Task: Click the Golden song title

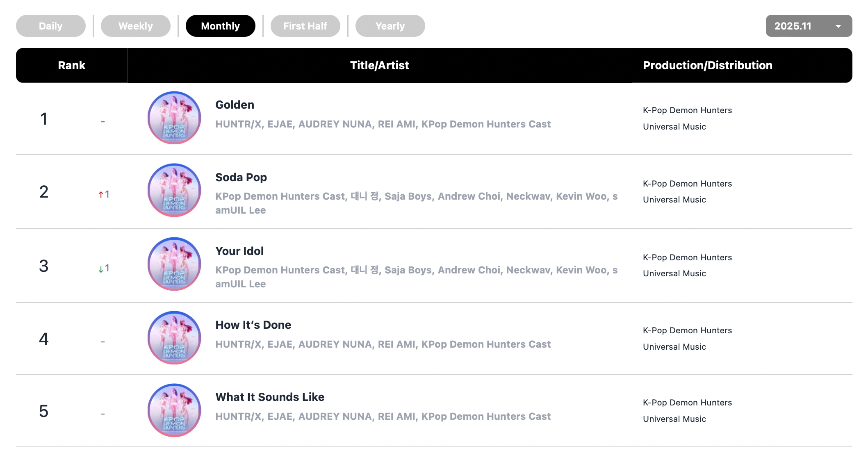Action: click(235, 105)
